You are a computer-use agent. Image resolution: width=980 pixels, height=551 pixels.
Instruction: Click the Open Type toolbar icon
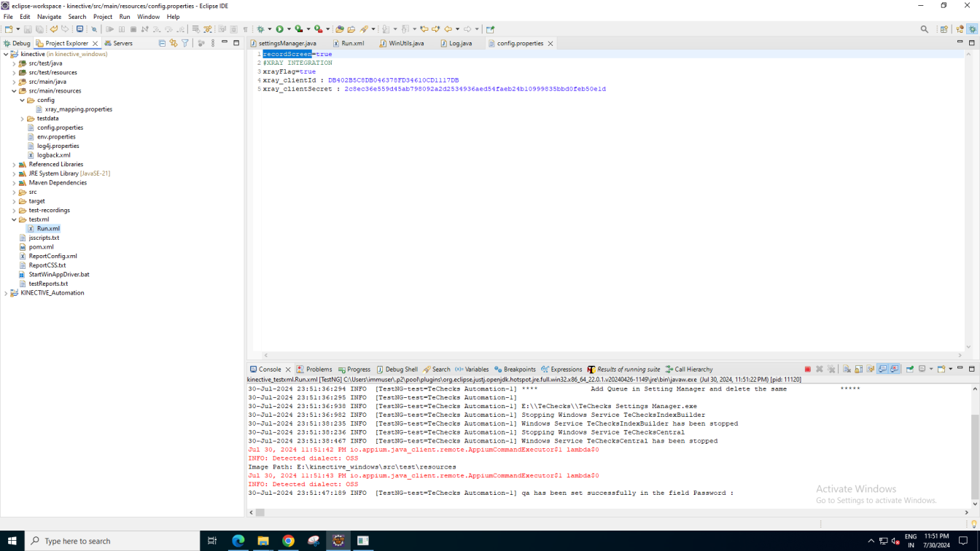(339, 29)
